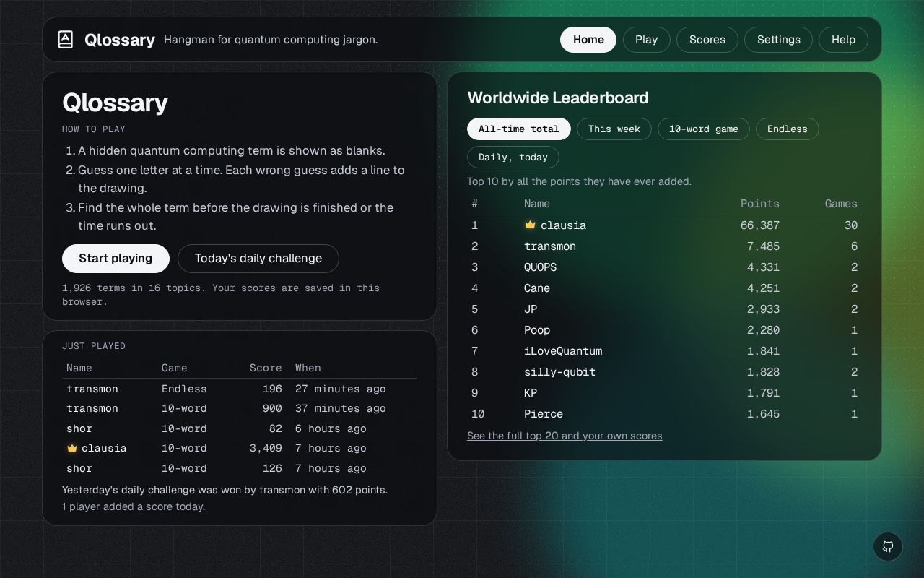Go to the Home nav tab

coord(588,40)
